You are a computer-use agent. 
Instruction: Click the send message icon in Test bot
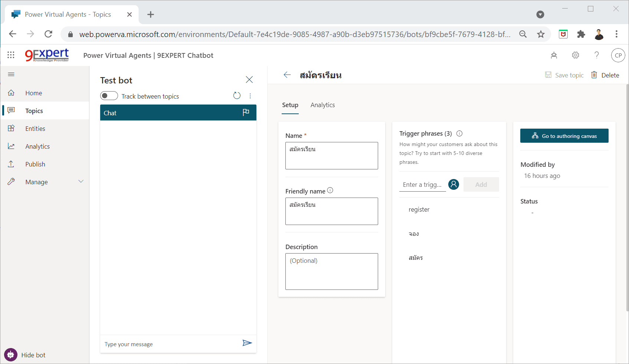point(247,343)
